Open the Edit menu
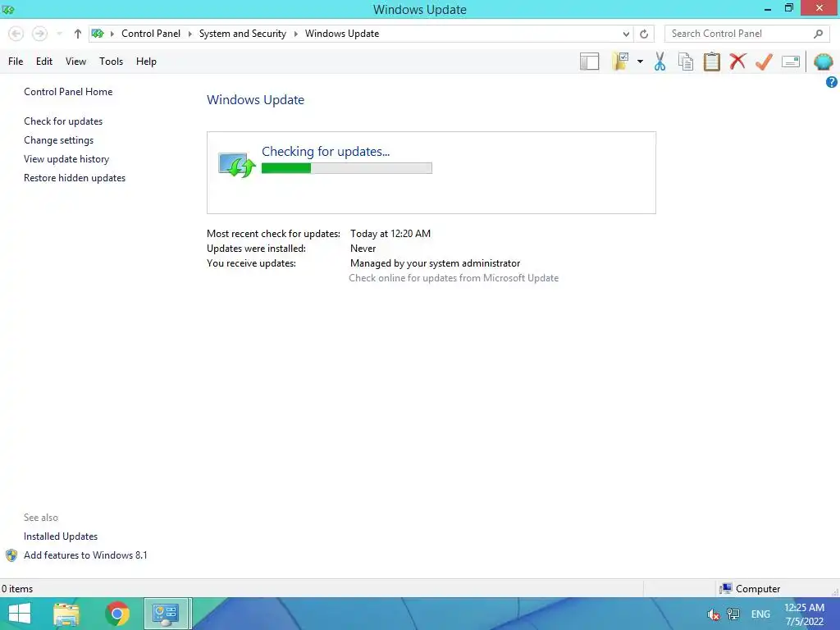 pos(44,61)
